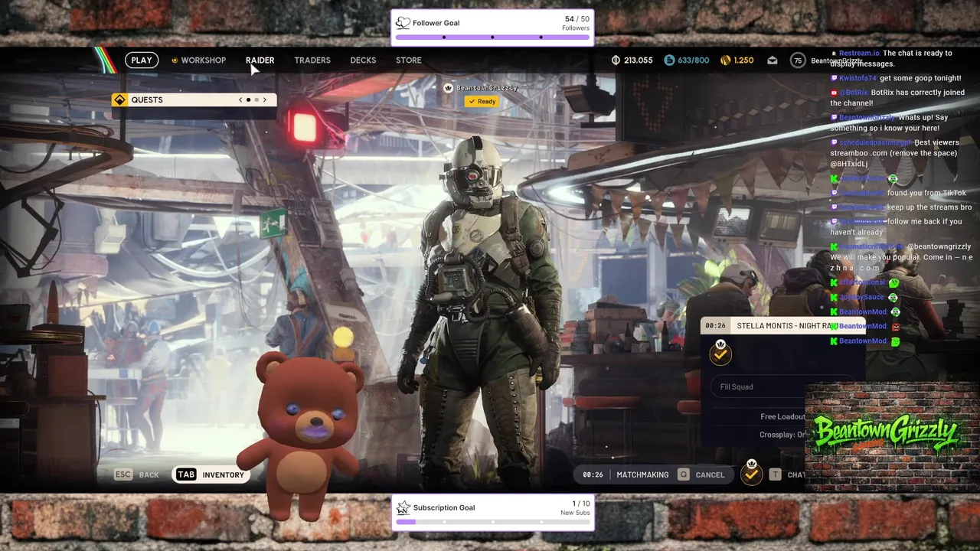
Task: Open the RAIDER tab
Action: (260, 60)
